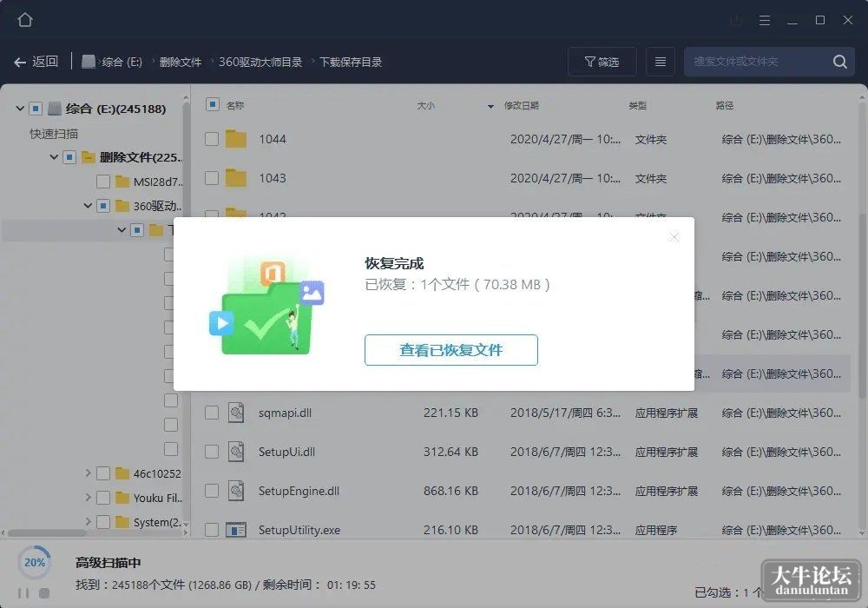Collapse the 360驱动 tree folder
This screenshot has height=608, width=868.
pos(88,206)
